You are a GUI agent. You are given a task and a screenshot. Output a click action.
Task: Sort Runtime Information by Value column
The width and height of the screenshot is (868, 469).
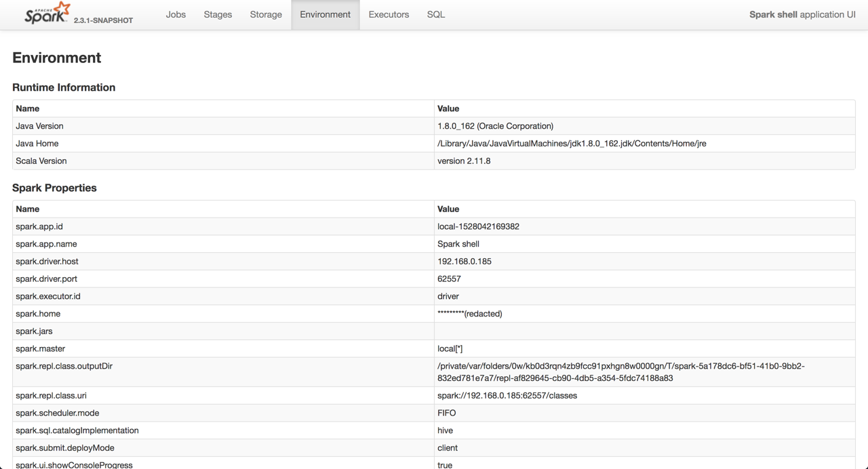[448, 108]
